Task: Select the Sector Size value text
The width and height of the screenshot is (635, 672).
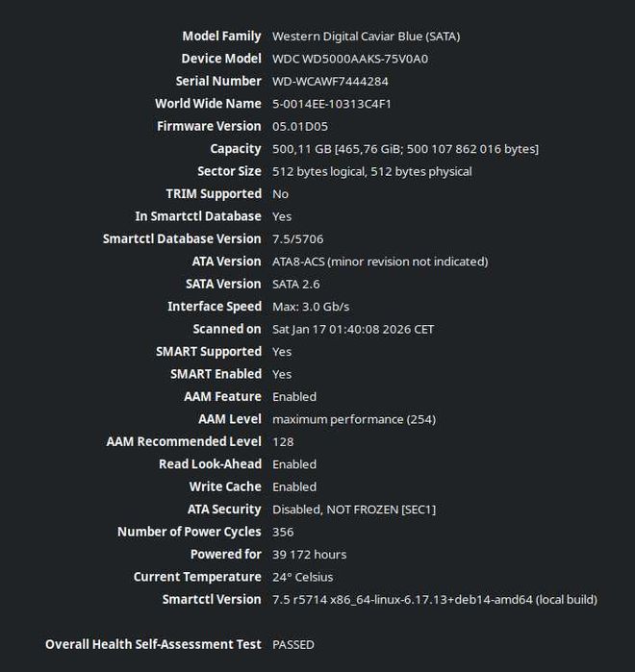Action: coord(371,171)
